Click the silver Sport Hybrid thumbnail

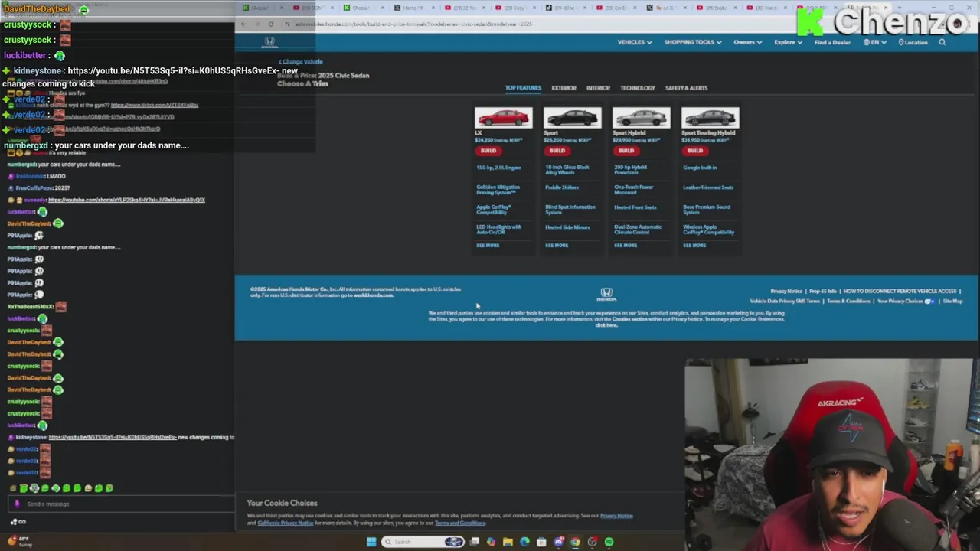(641, 117)
